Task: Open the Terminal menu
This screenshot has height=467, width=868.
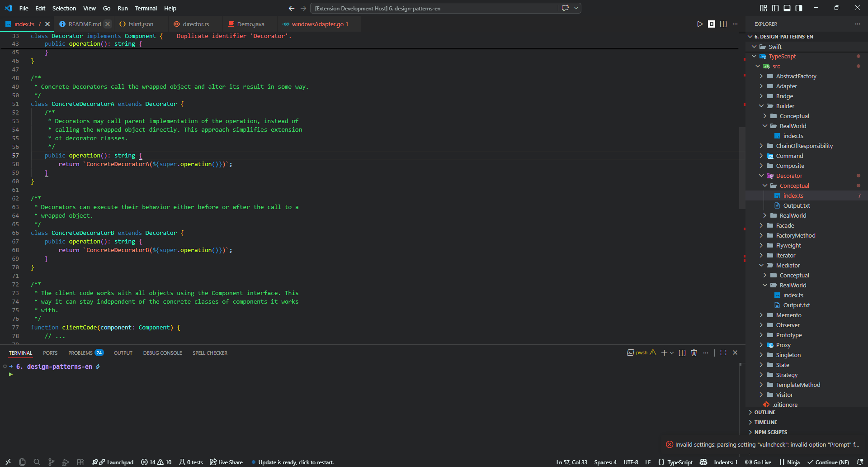Action: 146,8
